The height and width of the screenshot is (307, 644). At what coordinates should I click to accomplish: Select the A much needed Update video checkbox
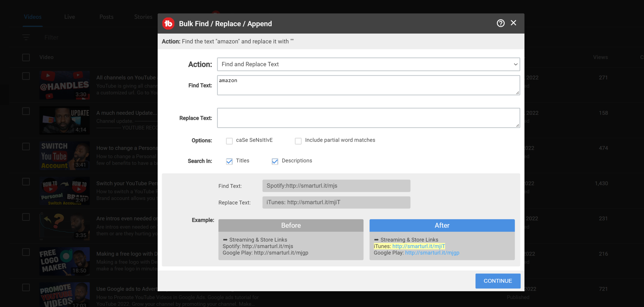tap(26, 111)
